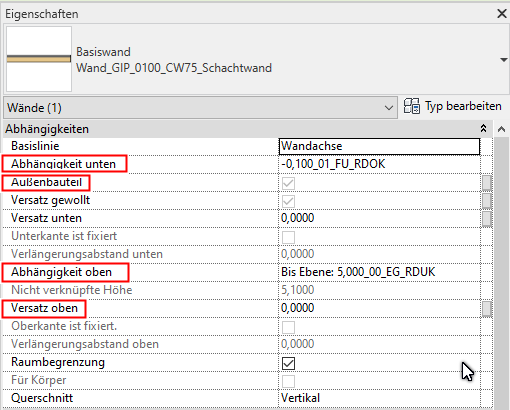
Task: Click the Typ bearbeiten icon
Action: 412,106
